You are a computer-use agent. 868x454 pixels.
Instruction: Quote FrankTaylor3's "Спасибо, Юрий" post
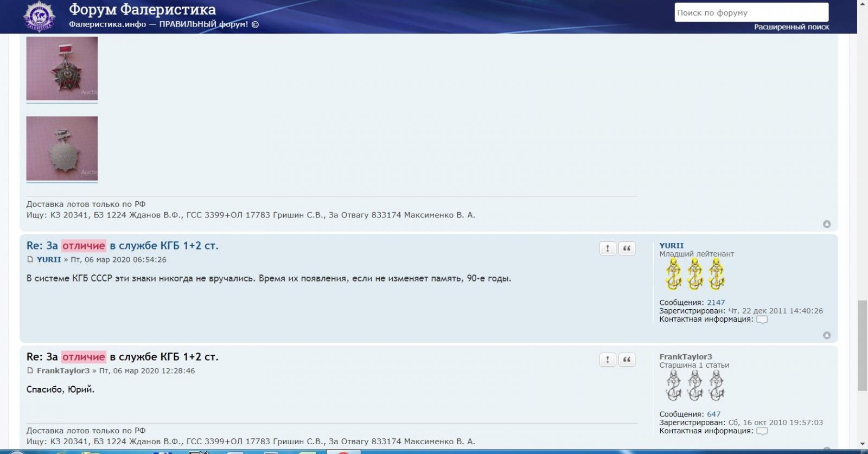(x=627, y=360)
